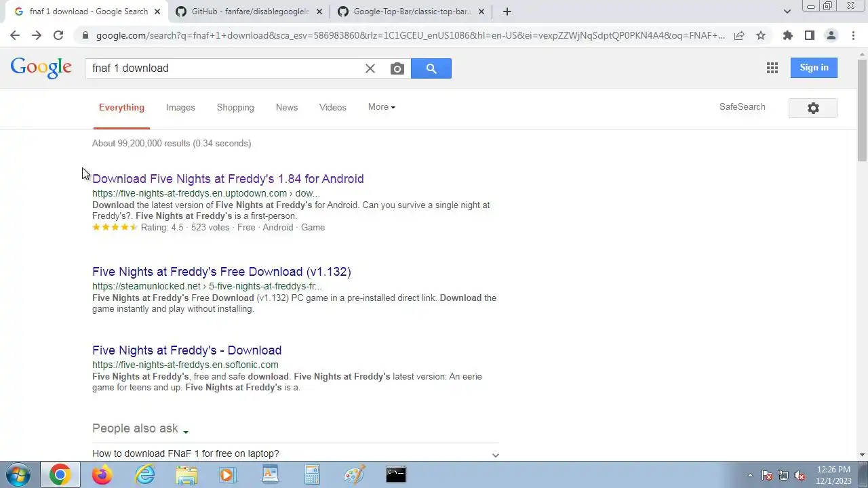Expand How to download FNaF 1 question

(296, 454)
